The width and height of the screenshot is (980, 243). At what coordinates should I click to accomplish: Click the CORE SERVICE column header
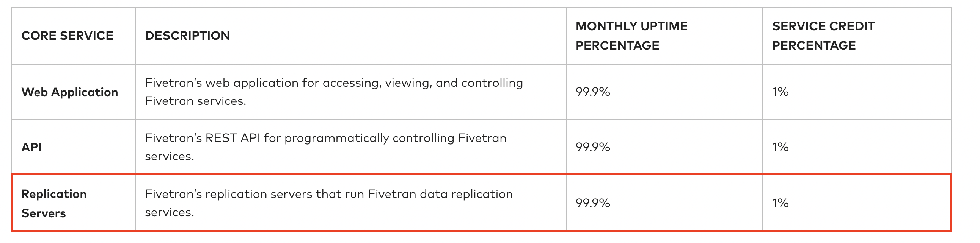coord(68,36)
